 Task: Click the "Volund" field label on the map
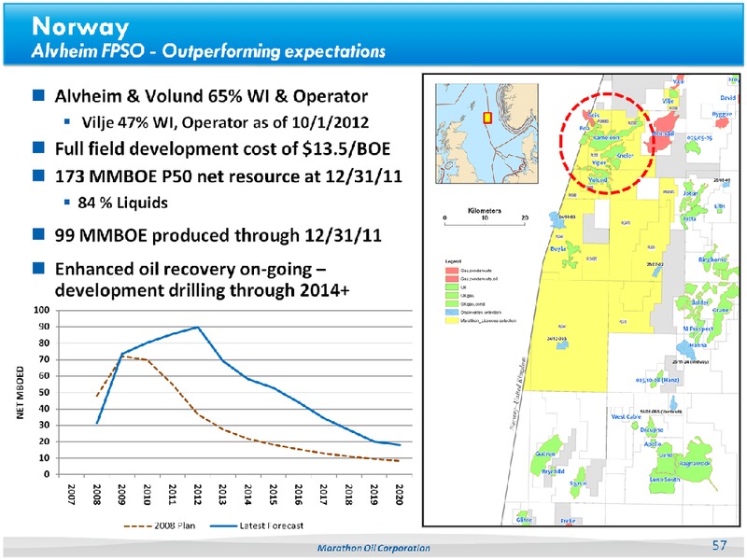click(x=598, y=180)
